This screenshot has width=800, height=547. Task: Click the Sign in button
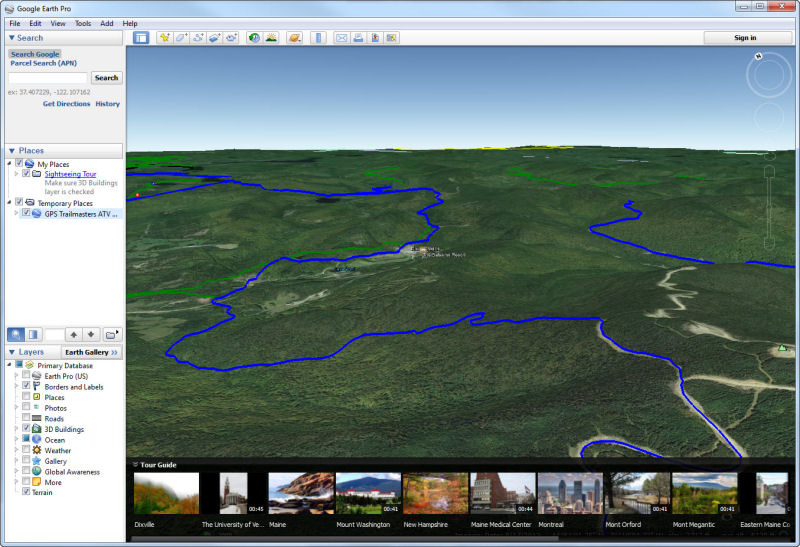coord(745,38)
